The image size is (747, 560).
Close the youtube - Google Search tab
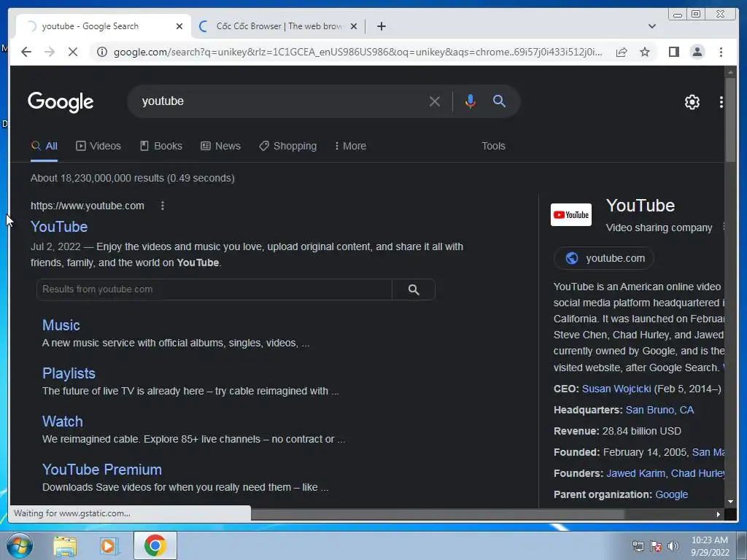pyautogui.click(x=179, y=26)
